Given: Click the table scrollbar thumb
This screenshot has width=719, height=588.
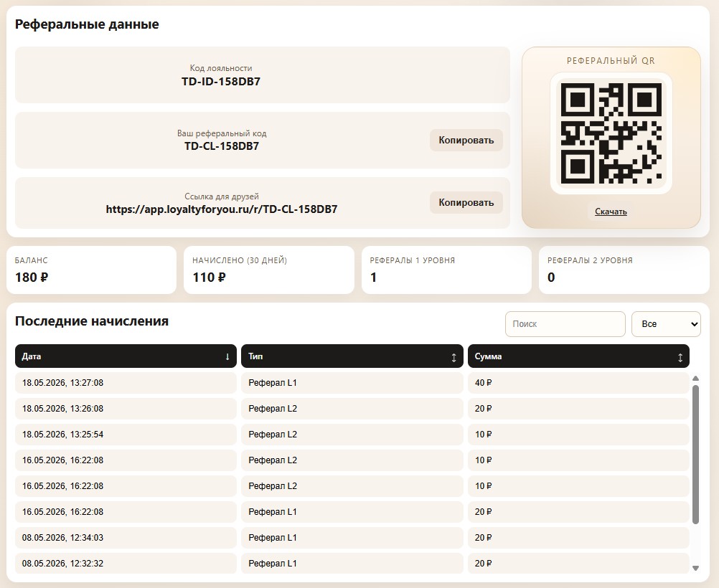Looking at the screenshot, I should click(695, 454).
